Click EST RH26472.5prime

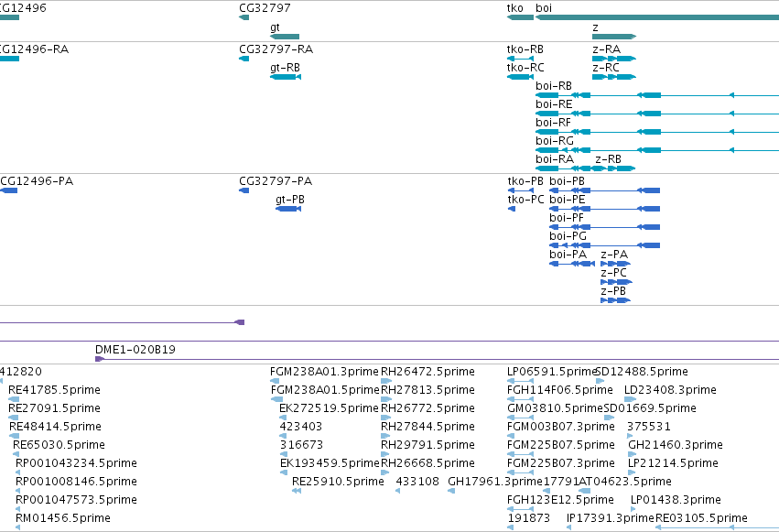[386, 381]
